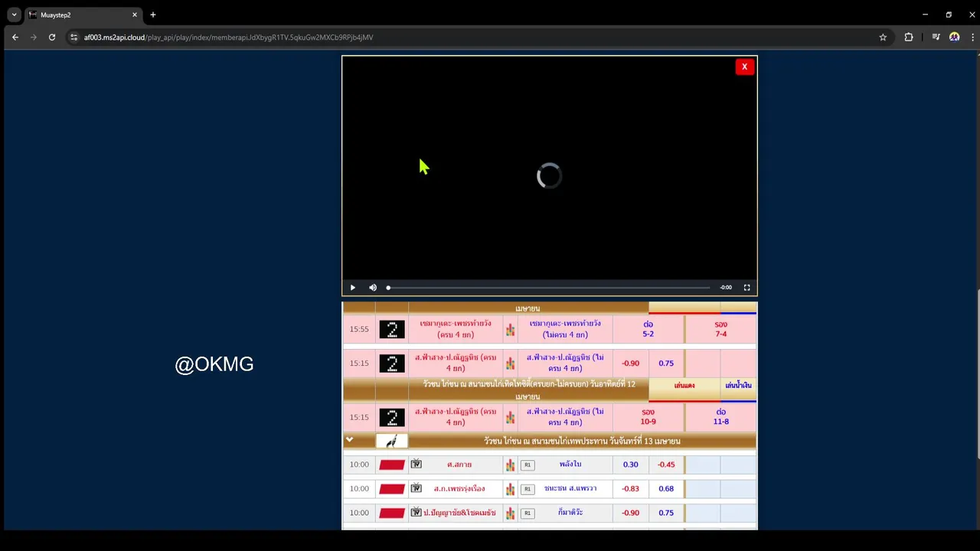Screen dimensions: 980x551
Task: Enter fullscreen in the video player
Action: coord(747,288)
